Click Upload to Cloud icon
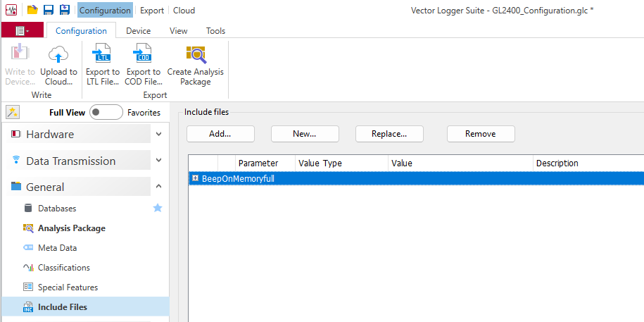Screen dimensions: 644x322 coord(58,54)
